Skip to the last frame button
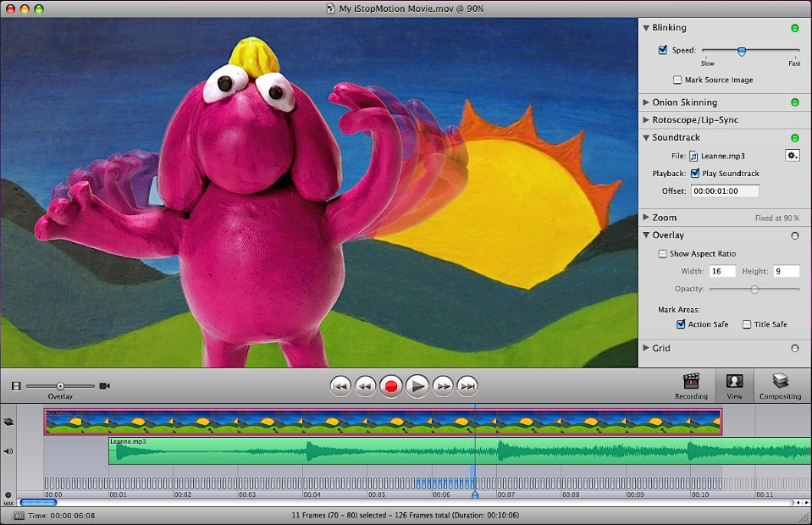The height and width of the screenshot is (525, 812). pos(467,387)
